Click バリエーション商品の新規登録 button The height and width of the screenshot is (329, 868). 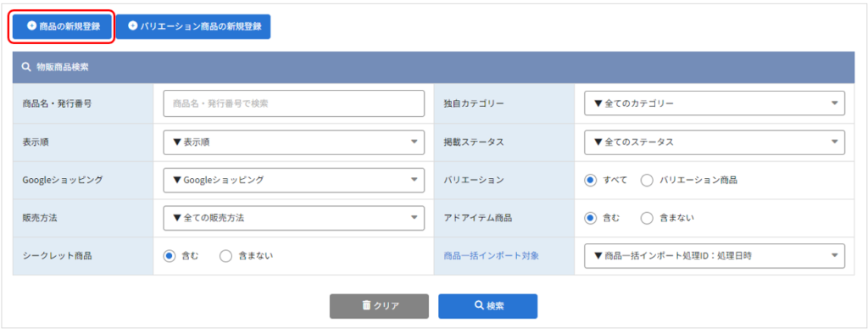click(193, 26)
